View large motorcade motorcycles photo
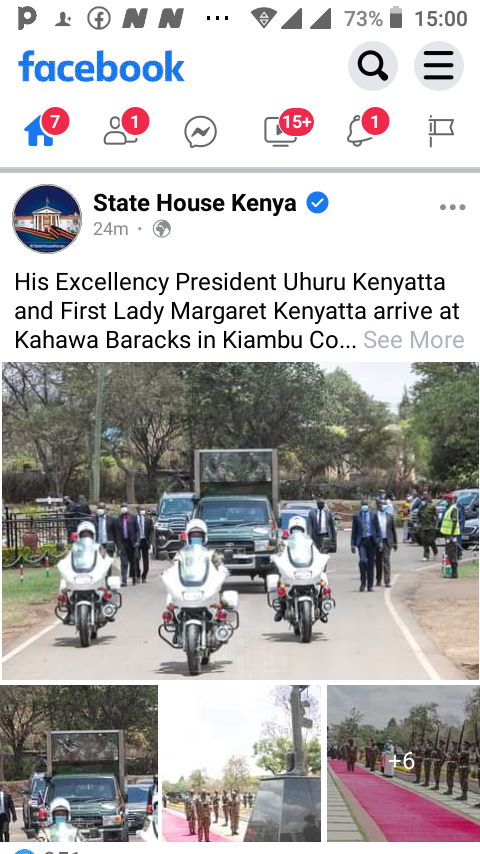480x854 pixels. (x=240, y=521)
